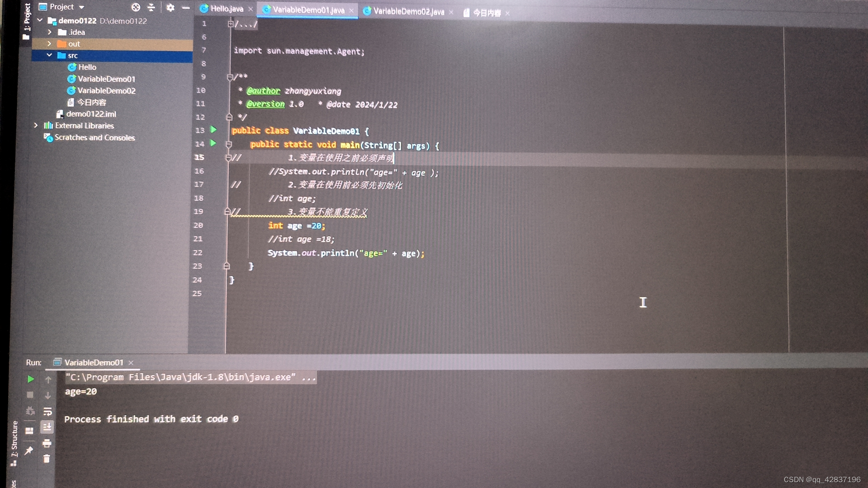868x488 pixels.
Task: Toggle Scroll to End in console
Action: pos(47,427)
